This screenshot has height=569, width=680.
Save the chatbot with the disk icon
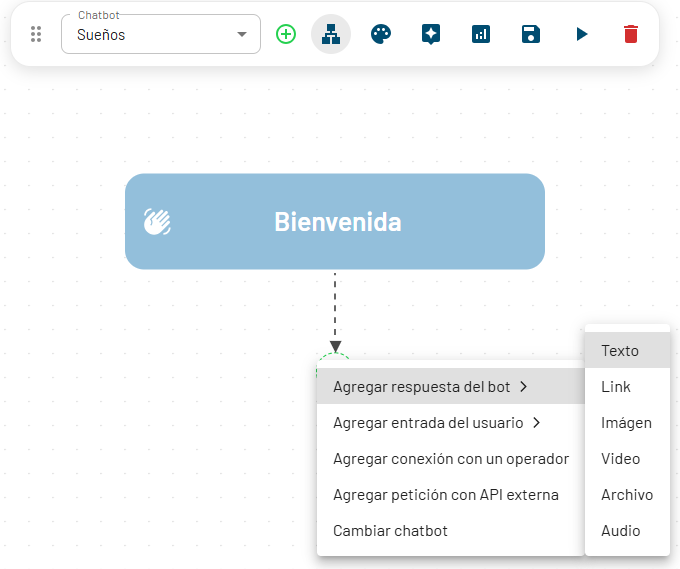click(531, 34)
